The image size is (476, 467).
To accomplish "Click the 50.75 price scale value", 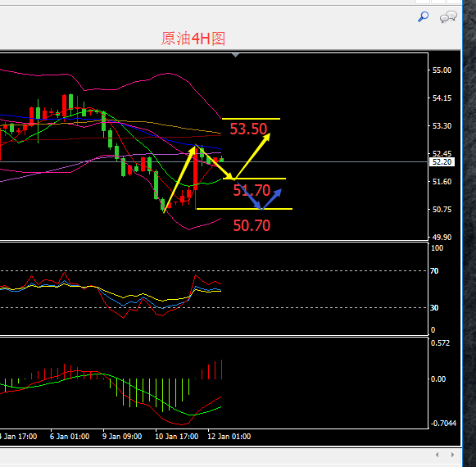I will (442, 210).
